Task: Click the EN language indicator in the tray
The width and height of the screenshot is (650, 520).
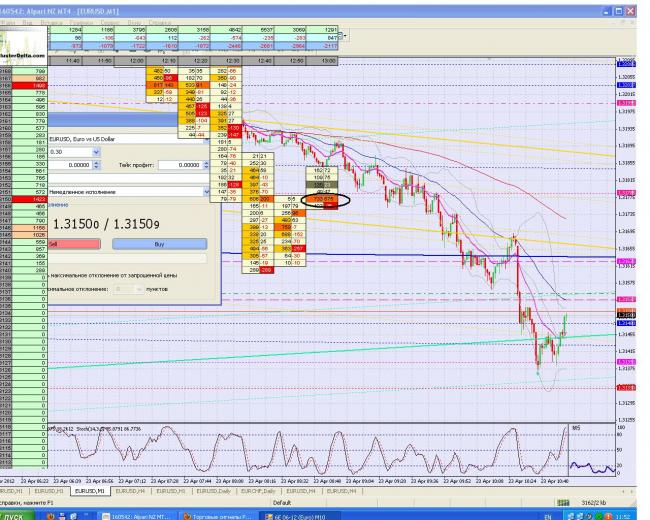Action: pos(548,517)
